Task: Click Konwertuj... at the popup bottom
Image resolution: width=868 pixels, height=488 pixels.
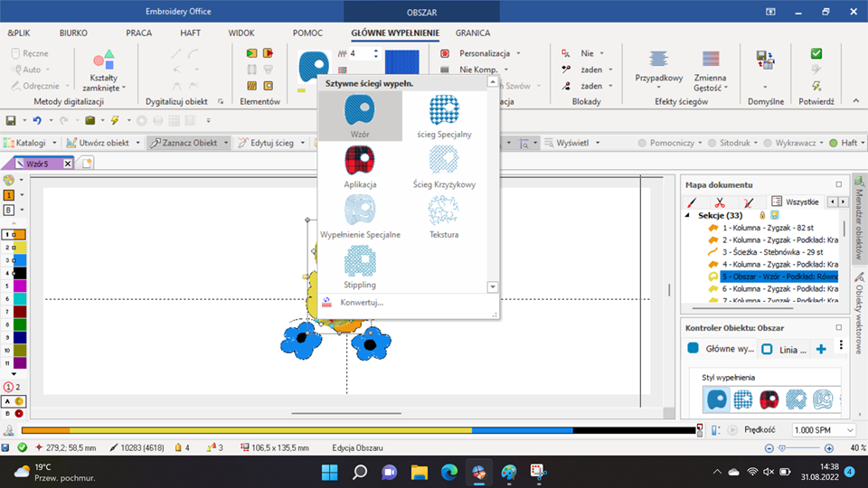Action: tap(361, 303)
